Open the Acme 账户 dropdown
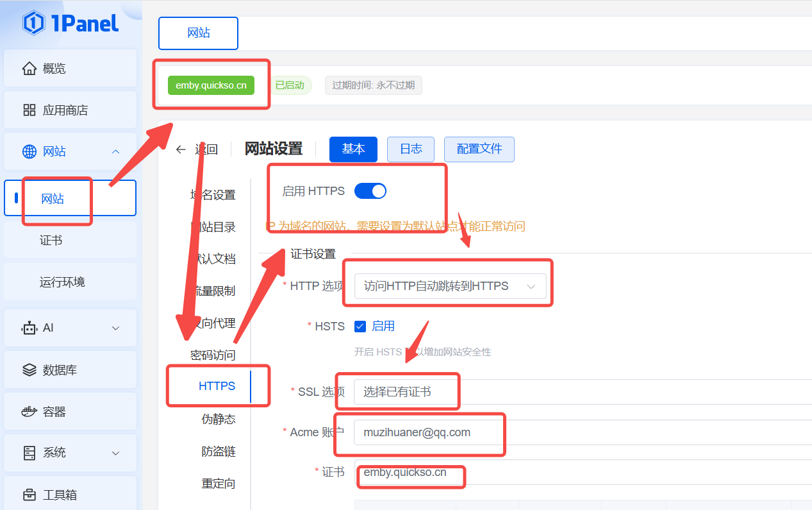Screen dimensions: 812x510 click(583, 432)
